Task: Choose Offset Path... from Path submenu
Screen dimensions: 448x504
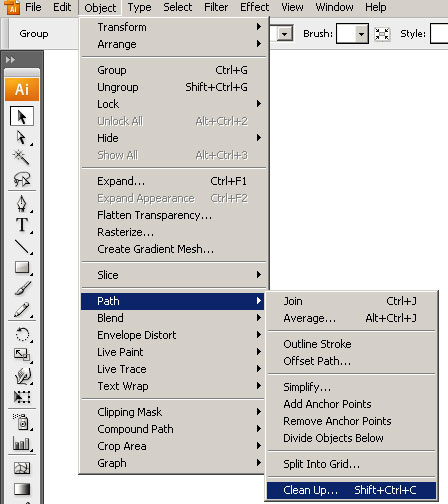Action: coord(352,361)
